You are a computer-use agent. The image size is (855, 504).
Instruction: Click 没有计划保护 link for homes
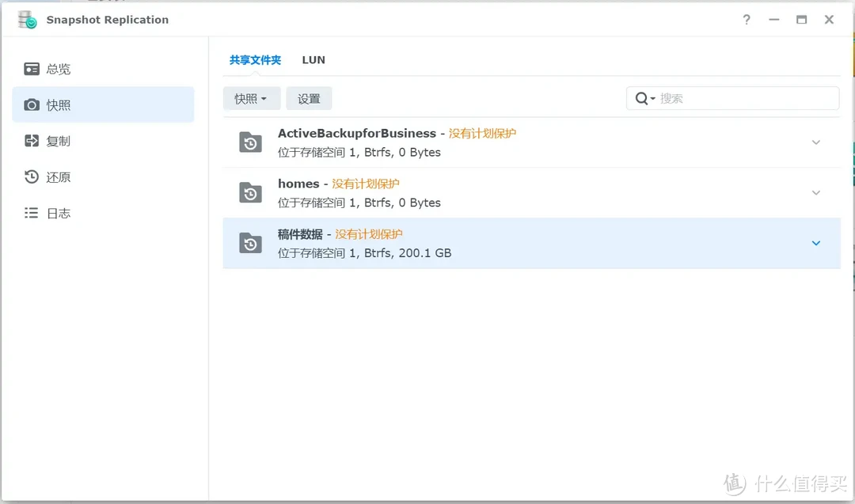[366, 183]
